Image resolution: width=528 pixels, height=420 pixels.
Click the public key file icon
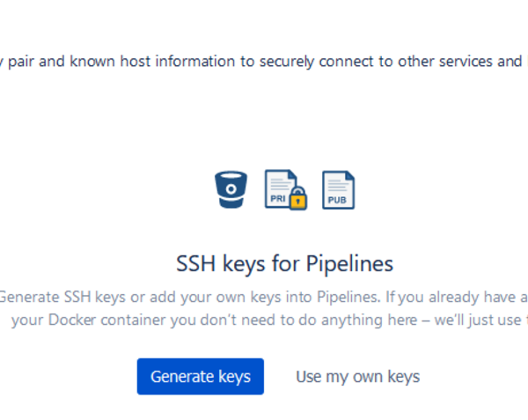tap(338, 189)
